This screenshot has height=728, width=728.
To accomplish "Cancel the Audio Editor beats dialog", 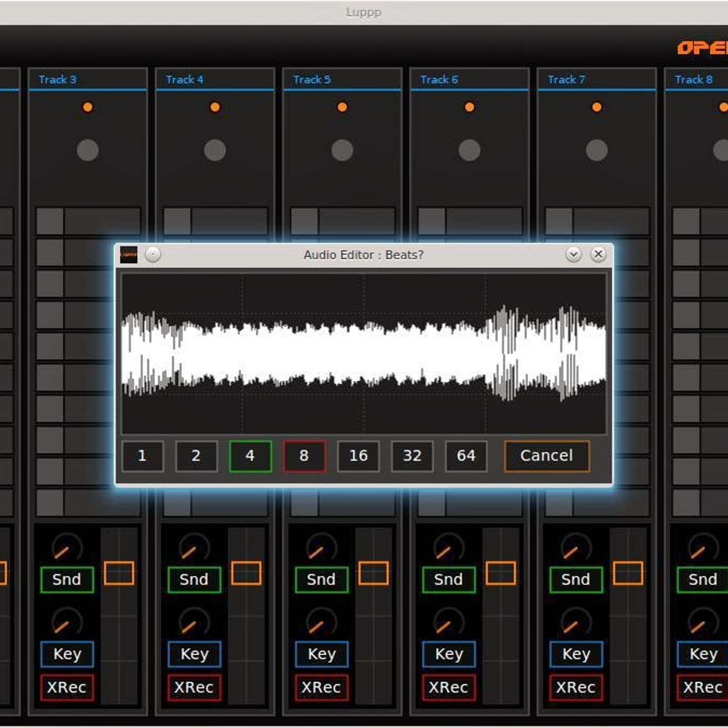I will (547, 456).
